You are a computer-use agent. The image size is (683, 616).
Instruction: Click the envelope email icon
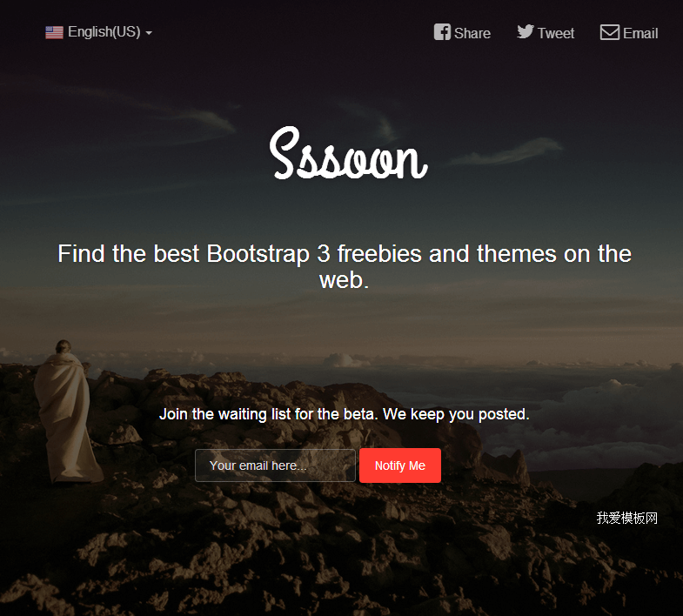point(609,32)
